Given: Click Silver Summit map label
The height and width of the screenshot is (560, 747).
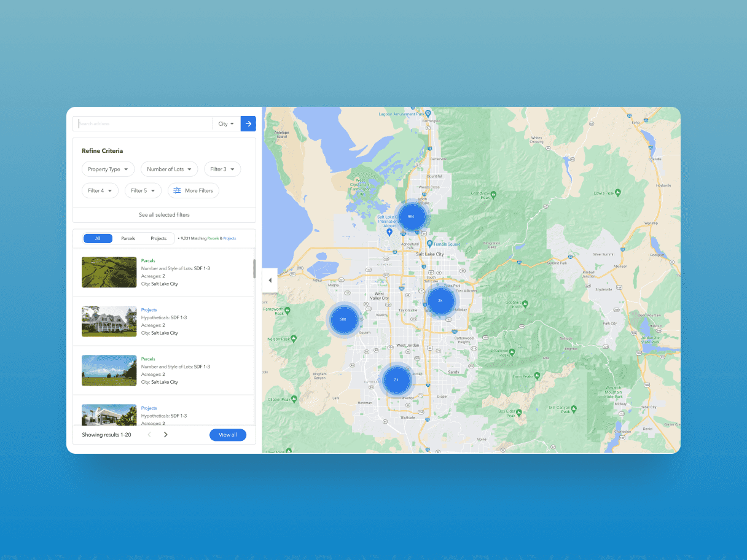Looking at the screenshot, I should pos(603,254).
